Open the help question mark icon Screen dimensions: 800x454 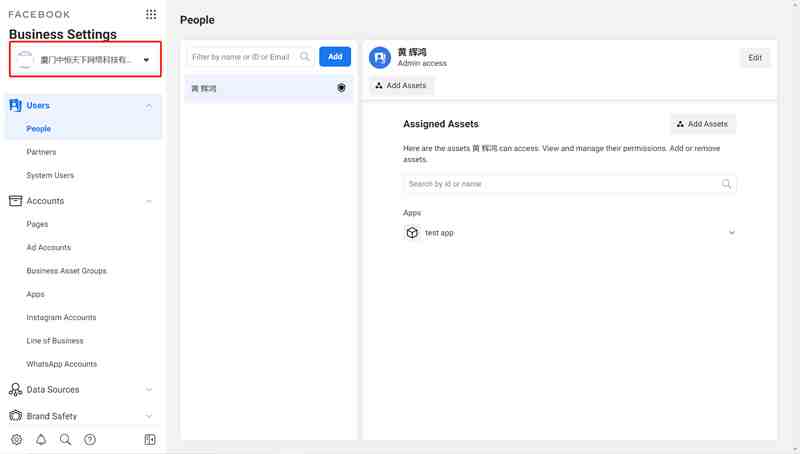pos(90,439)
